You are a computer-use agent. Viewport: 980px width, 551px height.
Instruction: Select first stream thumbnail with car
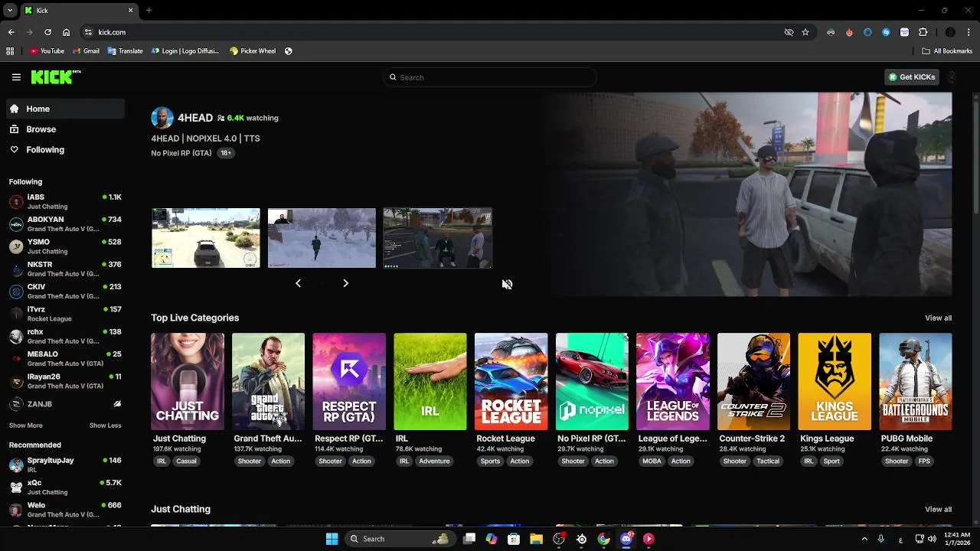coord(206,238)
